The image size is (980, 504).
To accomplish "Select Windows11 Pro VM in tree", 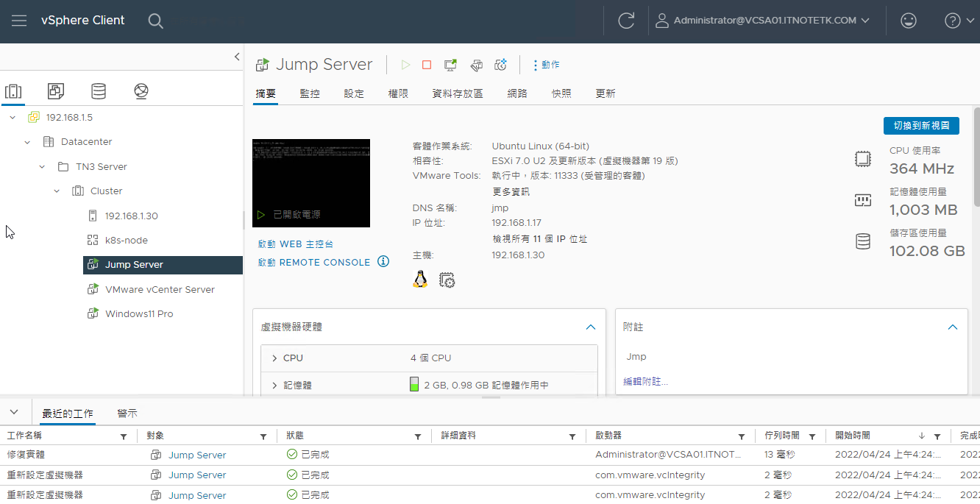I will [x=139, y=313].
